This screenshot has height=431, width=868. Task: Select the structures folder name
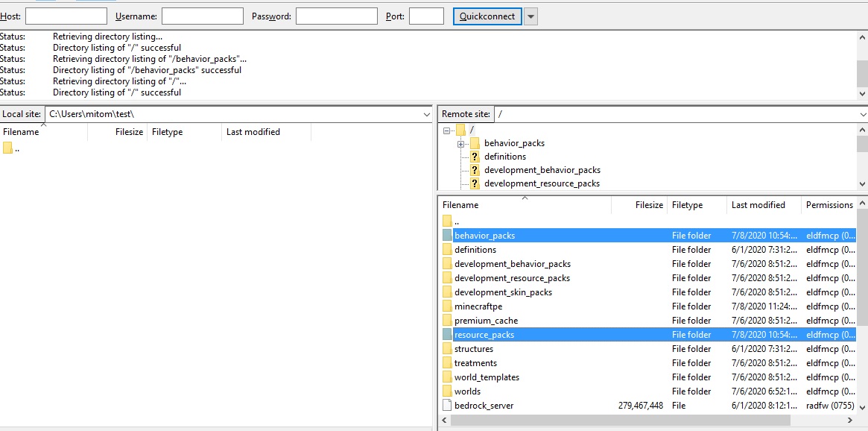pos(474,349)
